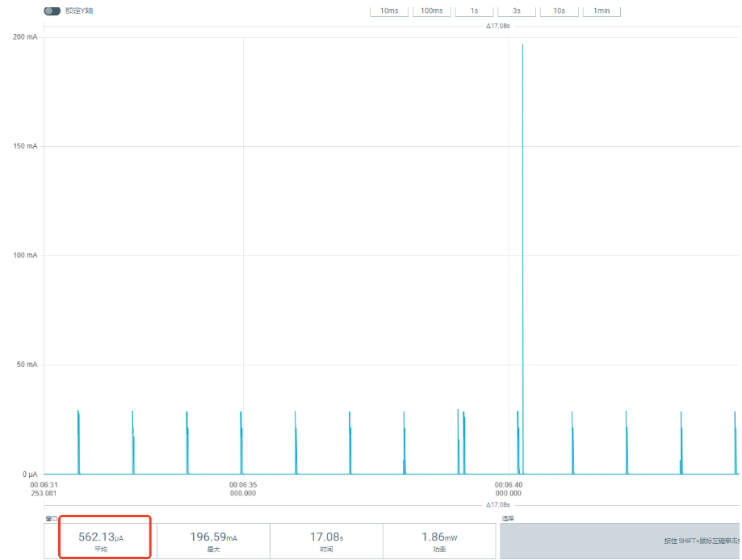Click the 17.08s time value
The image size is (742, 560).
tap(326, 537)
